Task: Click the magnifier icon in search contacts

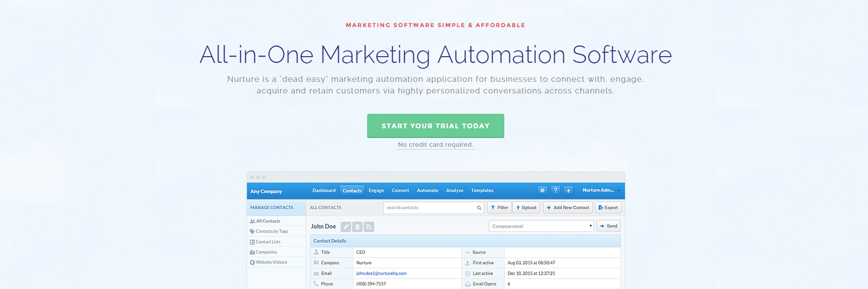Action: 479,208
